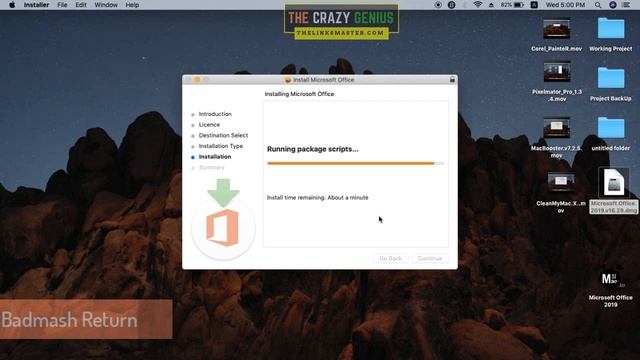Click the Wi-Fi status icon
The width and height of the screenshot is (640, 360).
(x=477, y=5)
